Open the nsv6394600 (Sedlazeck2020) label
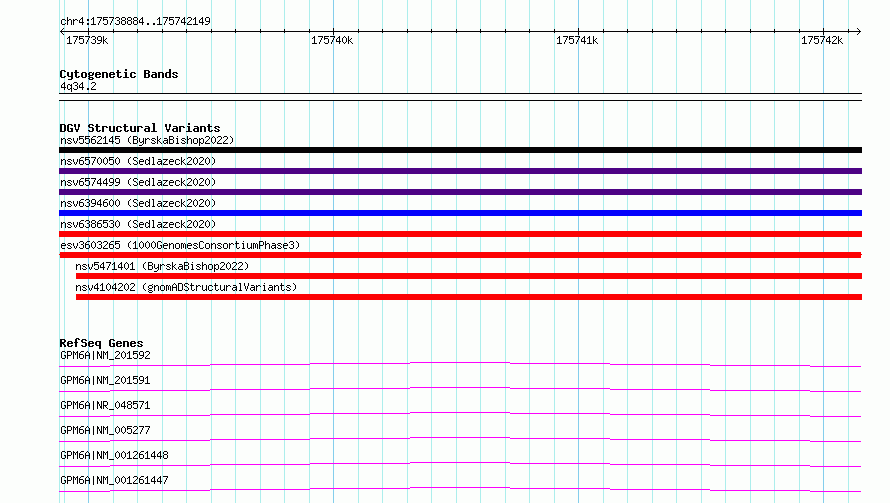 point(138,203)
